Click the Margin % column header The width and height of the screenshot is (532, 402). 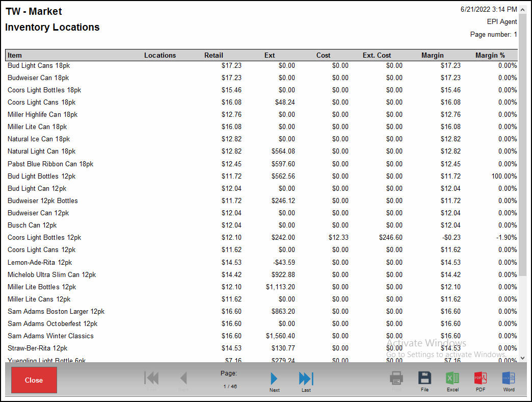tap(490, 55)
